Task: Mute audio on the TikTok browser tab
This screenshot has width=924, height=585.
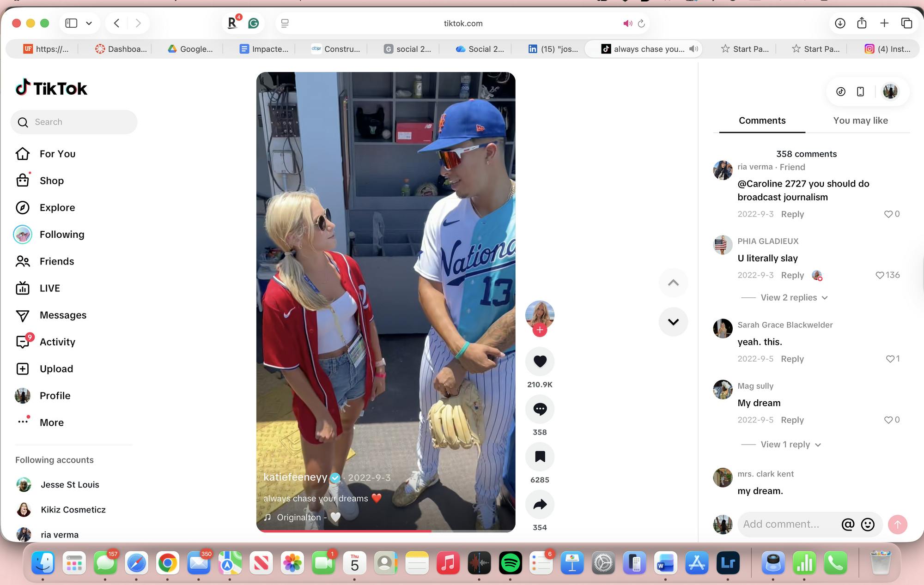Action: 693,49
